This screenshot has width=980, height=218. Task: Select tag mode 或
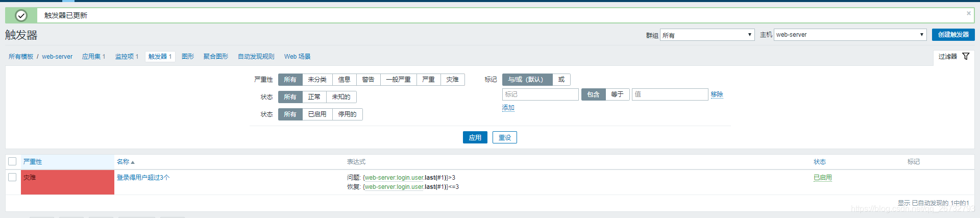tap(561, 80)
